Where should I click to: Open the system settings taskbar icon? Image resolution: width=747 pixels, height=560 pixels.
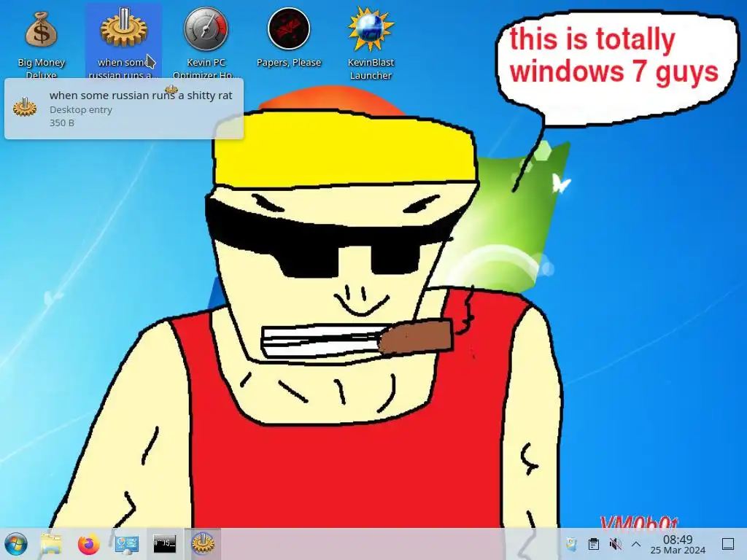tap(127, 544)
